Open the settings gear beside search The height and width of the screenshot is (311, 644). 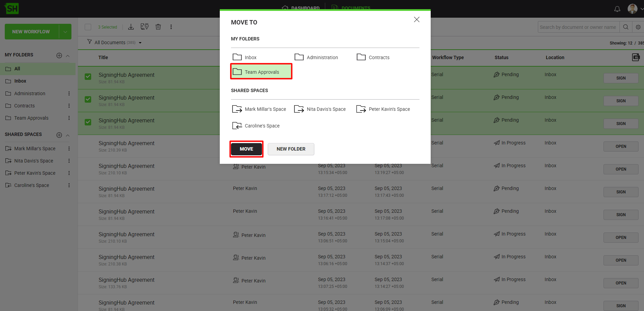(x=638, y=27)
